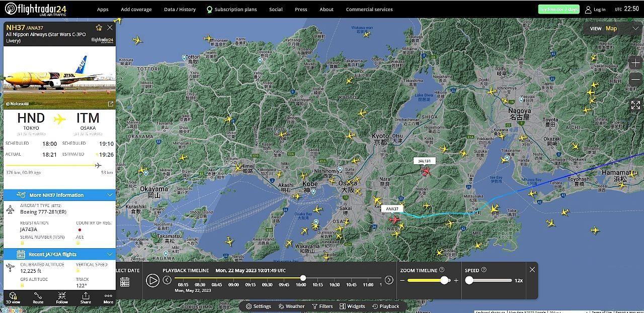
Task: Close the playback timeline bar
Action: (532, 270)
